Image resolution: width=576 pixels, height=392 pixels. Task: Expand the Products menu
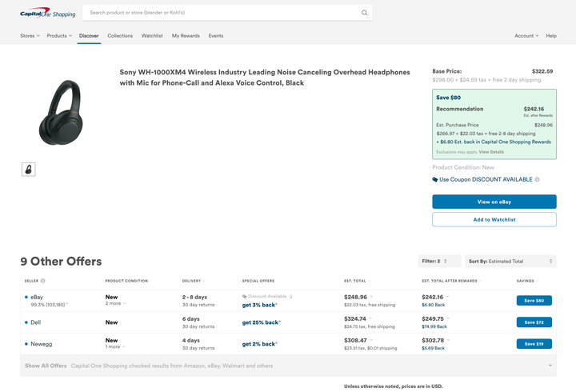coord(59,36)
